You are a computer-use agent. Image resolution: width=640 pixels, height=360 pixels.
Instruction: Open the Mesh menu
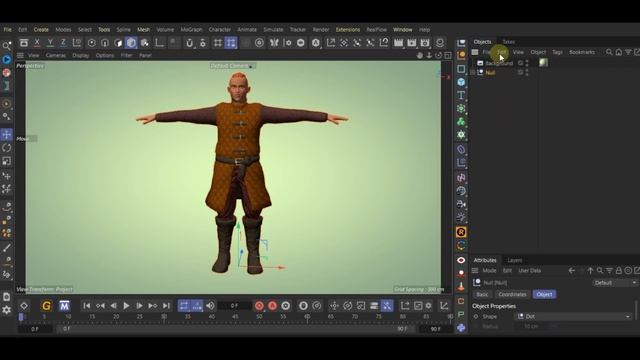[x=143, y=29]
